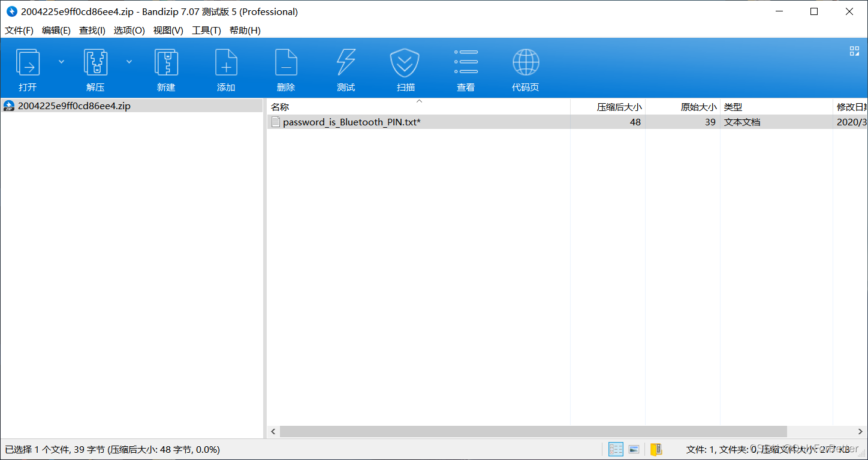Click the toolbar grid layout icon at top right

pyautogui.click(x=854, y=51)
